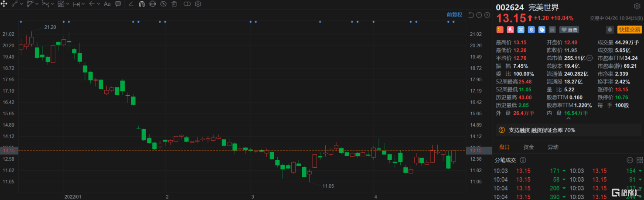The height and width of the screenshot is (200, 644).
Task: Select the crosshair move cursor tool
Action: coord(4,4)
